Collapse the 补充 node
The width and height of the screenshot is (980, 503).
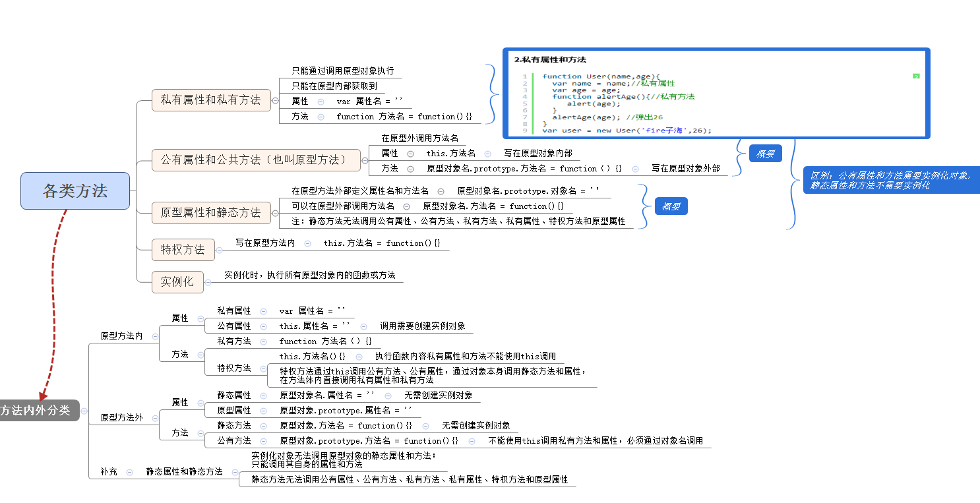coord(130,472)
